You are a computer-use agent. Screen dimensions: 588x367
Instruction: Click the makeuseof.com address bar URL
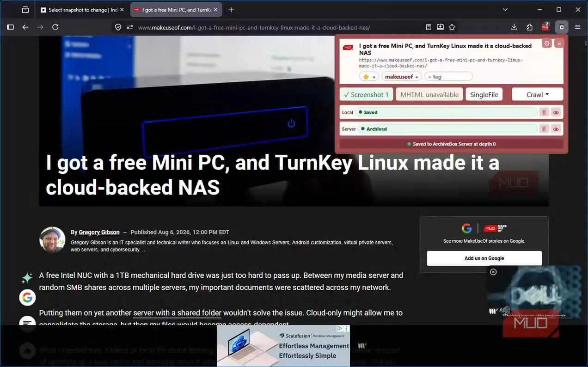[x=254, y=27]
